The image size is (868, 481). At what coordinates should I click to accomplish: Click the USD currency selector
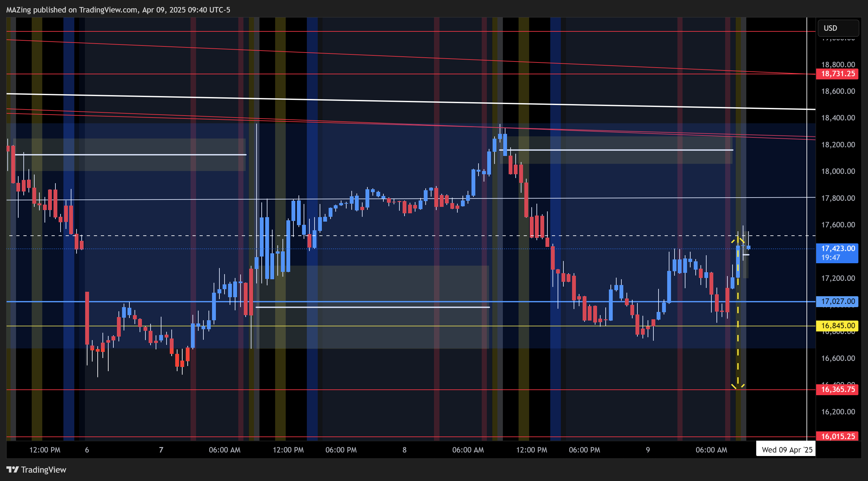(x=838, y=28)
